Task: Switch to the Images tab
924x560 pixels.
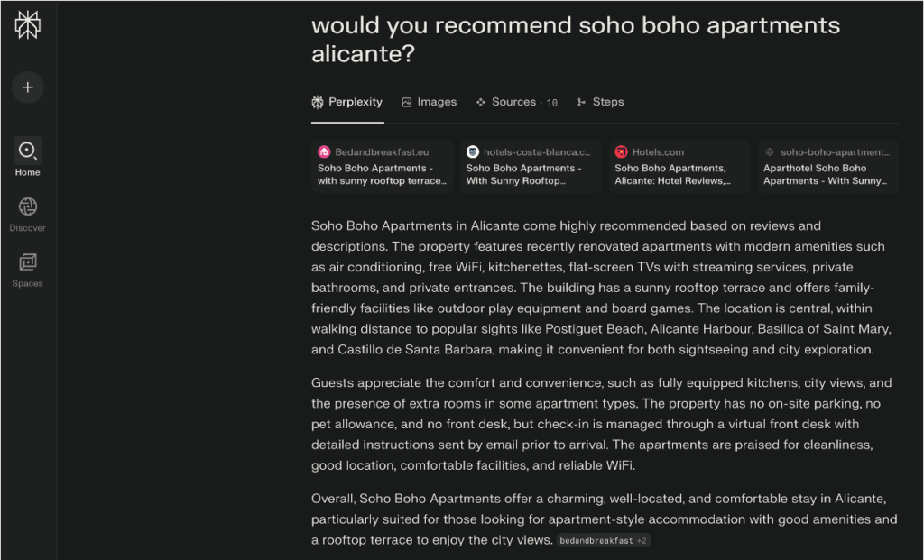Action: pyautogui.click(x=429, y=102)
